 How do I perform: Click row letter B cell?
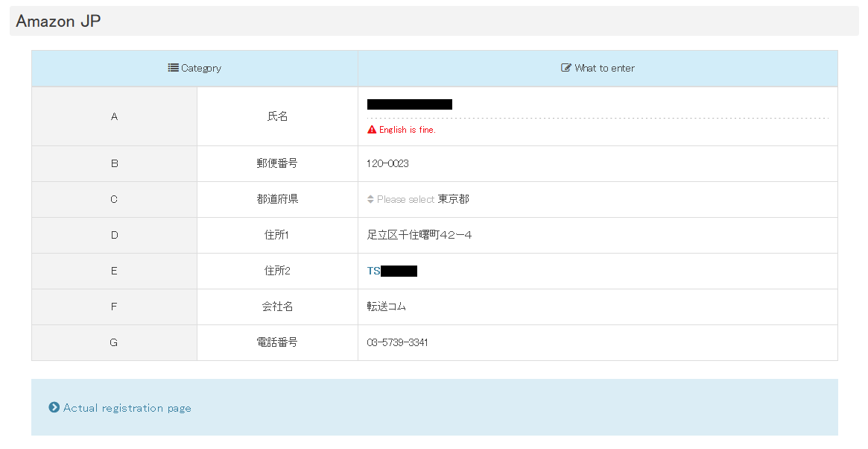point(114,163)
